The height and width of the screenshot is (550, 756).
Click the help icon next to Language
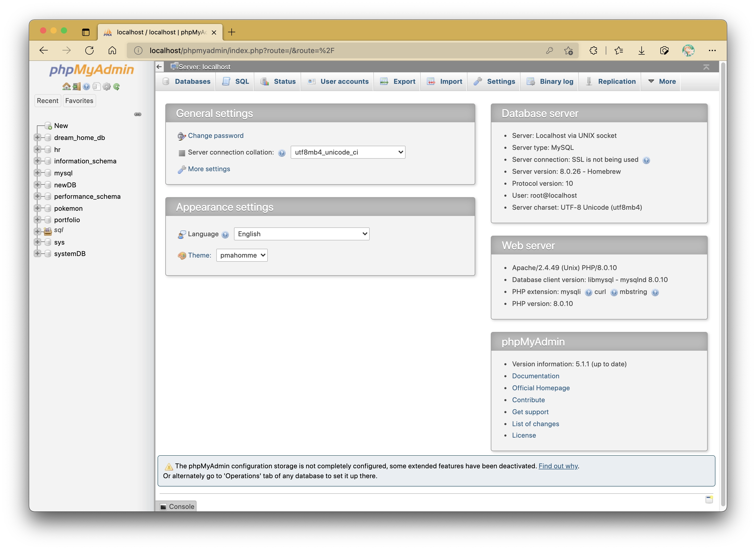(x=225, y=235)
